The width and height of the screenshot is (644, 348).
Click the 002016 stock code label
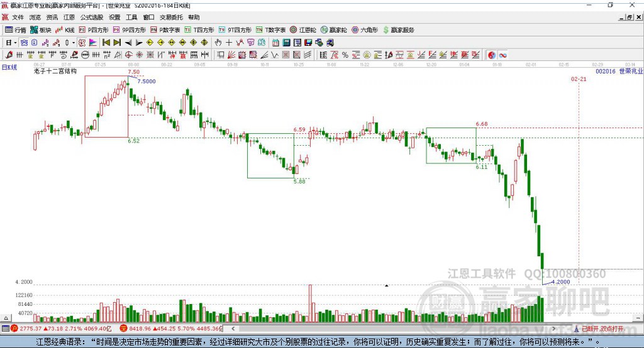click(606, 71)
